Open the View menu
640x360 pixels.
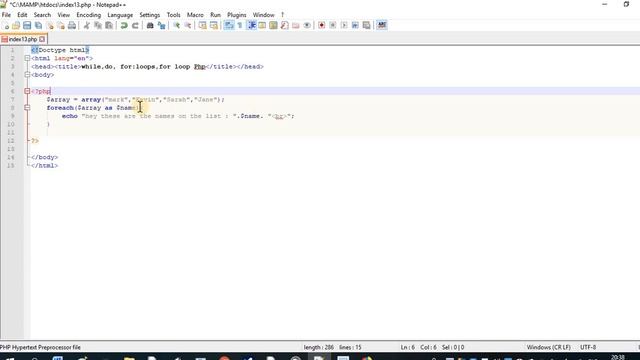point(63,15)
